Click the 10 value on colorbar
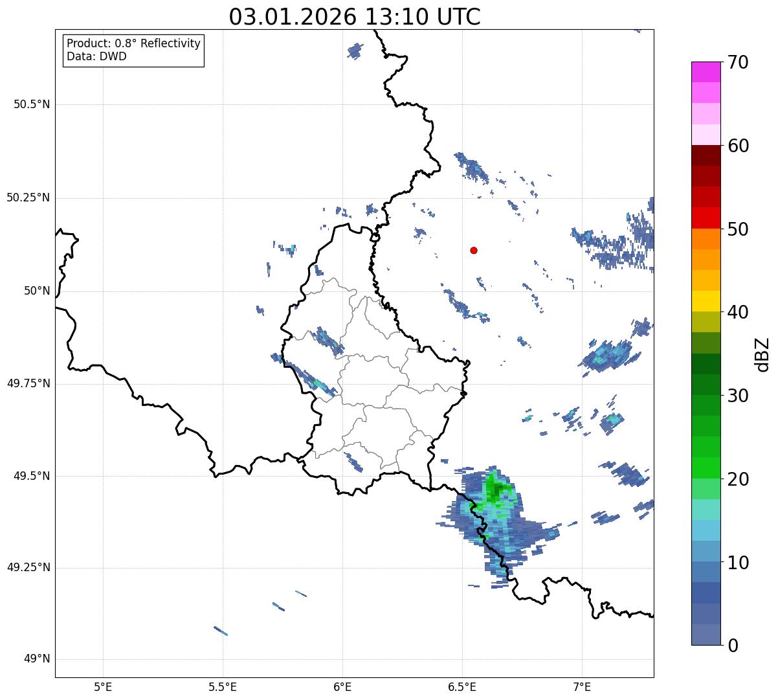Image resolution: width=778 pixels, height=700 pixels. click(739, 562)
